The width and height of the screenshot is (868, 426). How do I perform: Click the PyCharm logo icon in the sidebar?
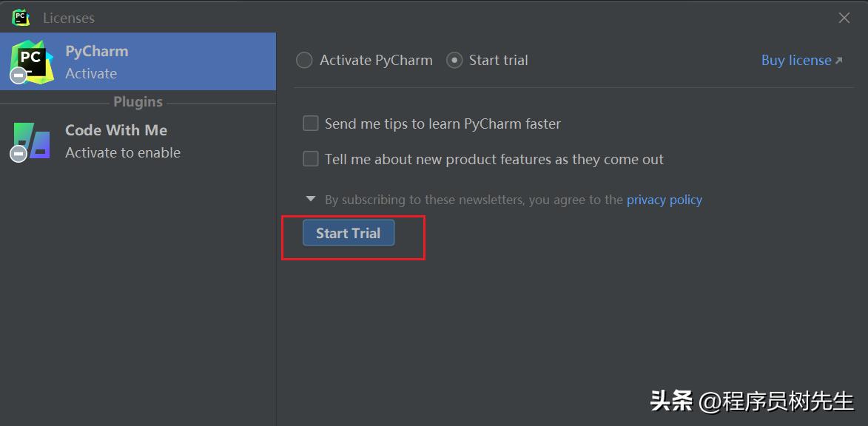click(33, 62)
